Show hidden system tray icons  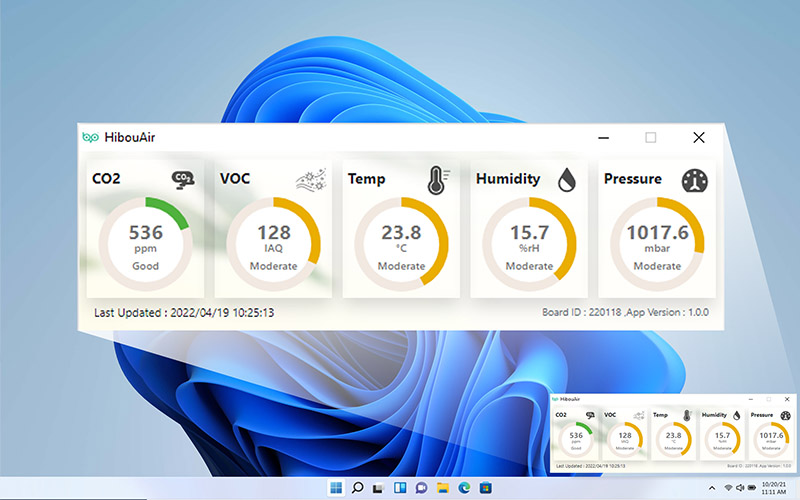click(x=712, y=488)
